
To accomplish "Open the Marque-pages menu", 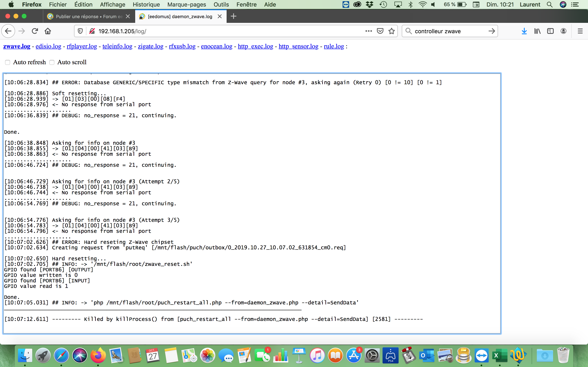I will pyautogui.click(x=186, y=4).
